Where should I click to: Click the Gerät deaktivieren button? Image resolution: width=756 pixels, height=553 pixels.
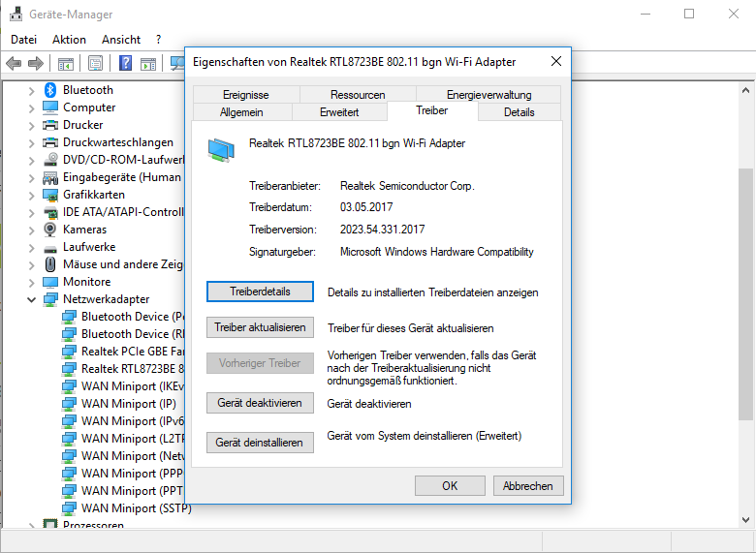260,403
